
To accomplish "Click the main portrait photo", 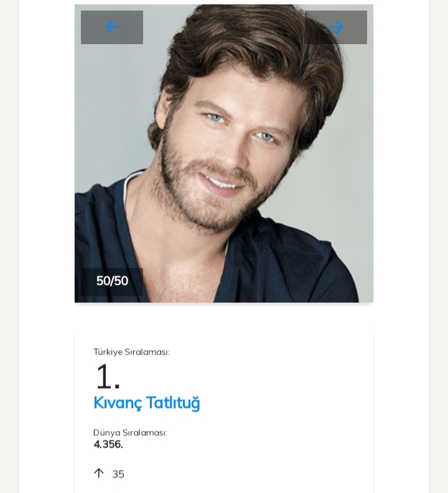I will click(224, 155).
